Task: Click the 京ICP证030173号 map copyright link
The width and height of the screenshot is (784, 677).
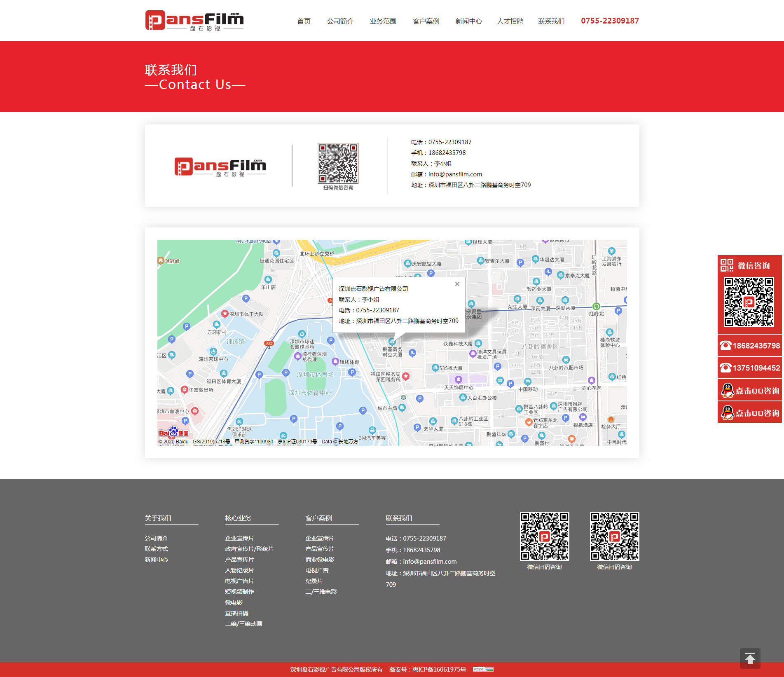Action: point(297,442)
